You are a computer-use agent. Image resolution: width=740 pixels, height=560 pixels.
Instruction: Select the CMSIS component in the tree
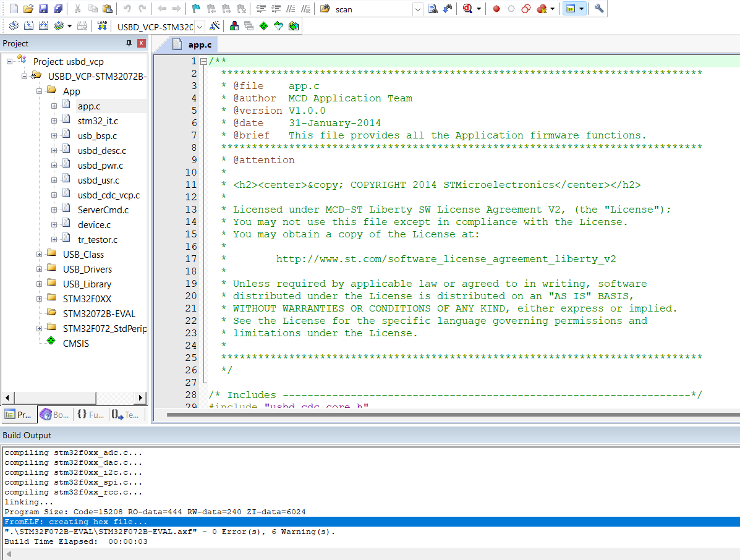pyautogui.click(x=75, y=344)
